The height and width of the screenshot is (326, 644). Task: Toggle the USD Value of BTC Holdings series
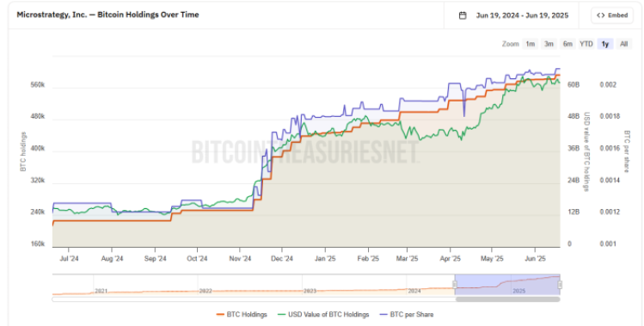point(323,315)
